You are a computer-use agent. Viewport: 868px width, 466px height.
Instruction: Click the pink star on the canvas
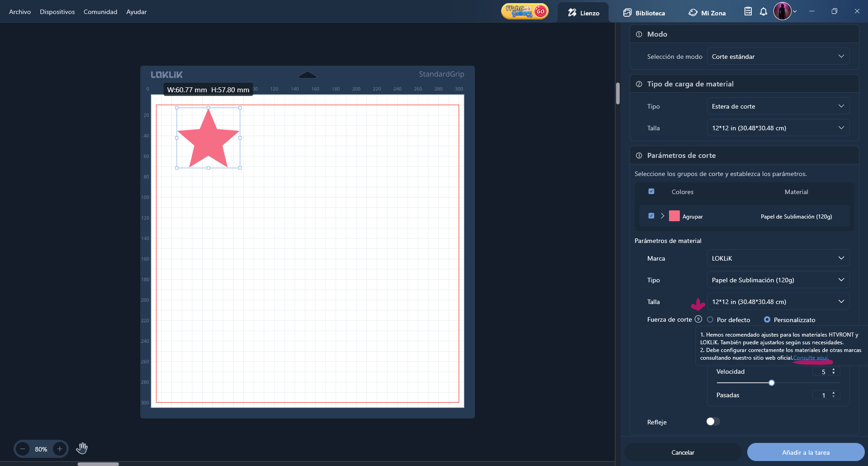click(x=209, y=139)
